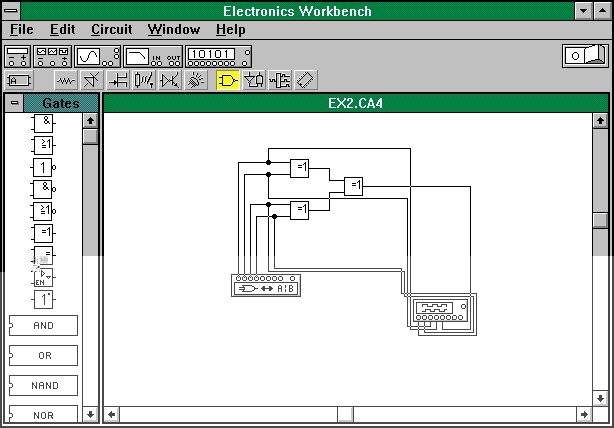Open the word generator 10101 icon

[218, 57]
